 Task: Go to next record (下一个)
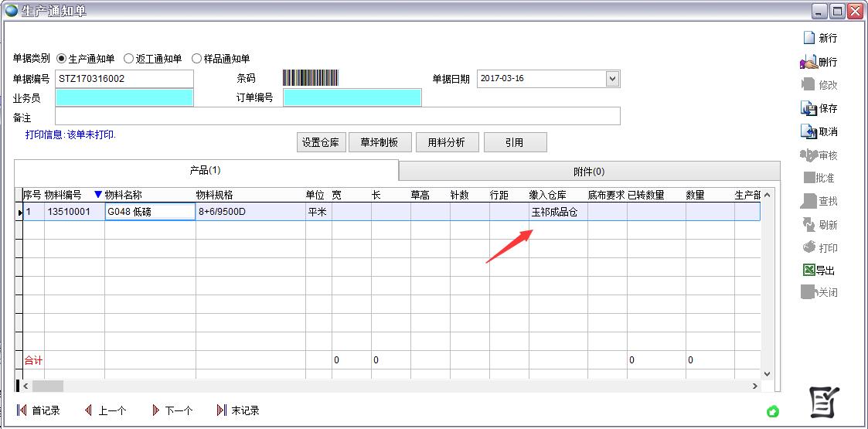coord(155,410)
